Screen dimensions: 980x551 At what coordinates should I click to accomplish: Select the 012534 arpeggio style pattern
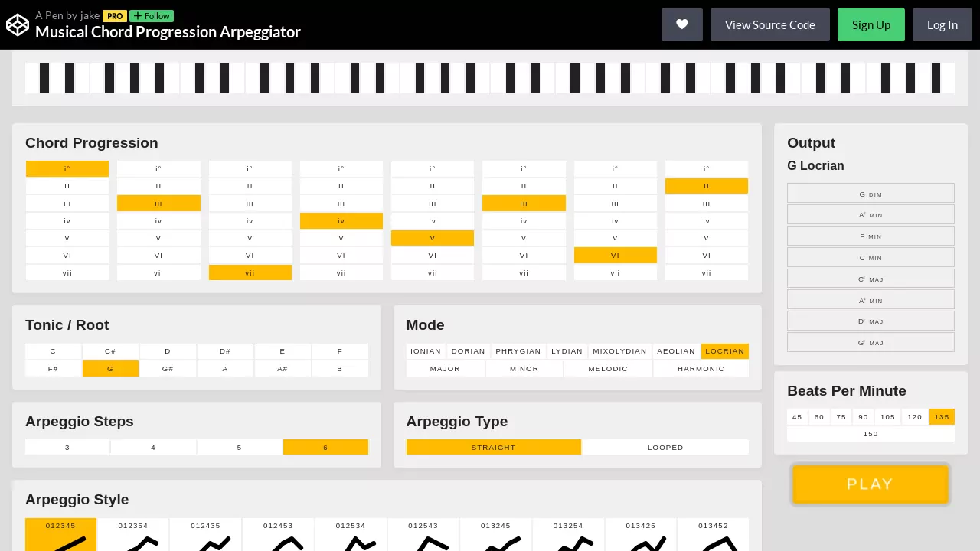pos(351,535)
